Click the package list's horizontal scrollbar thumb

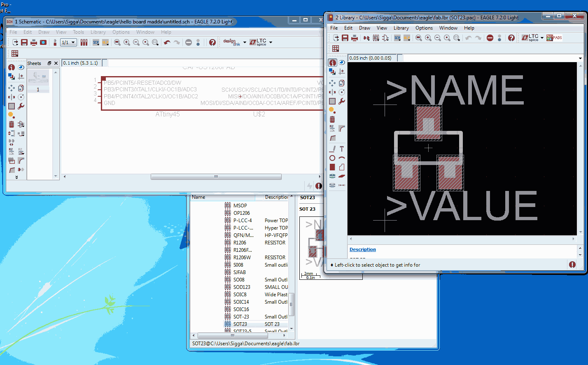[x=233, y=335]
